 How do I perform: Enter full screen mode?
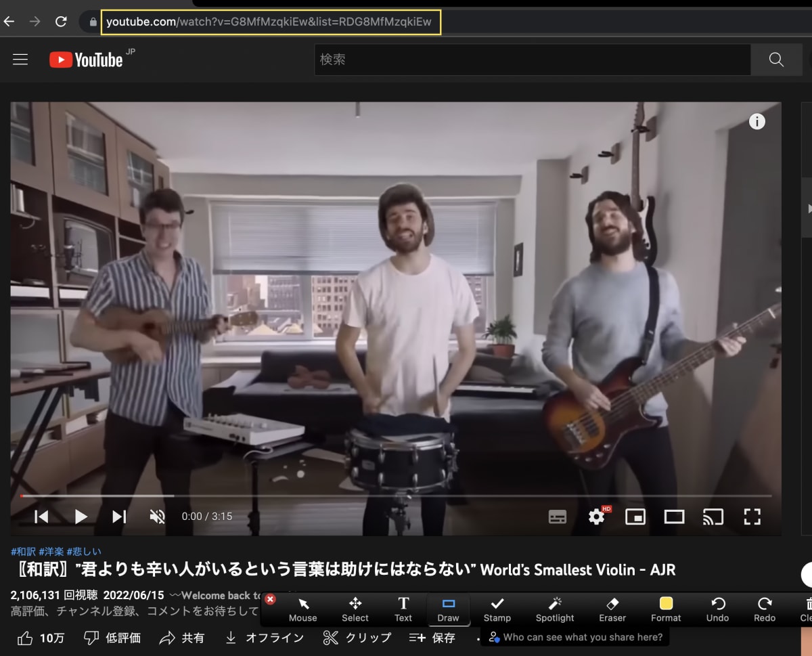point(752,517)
